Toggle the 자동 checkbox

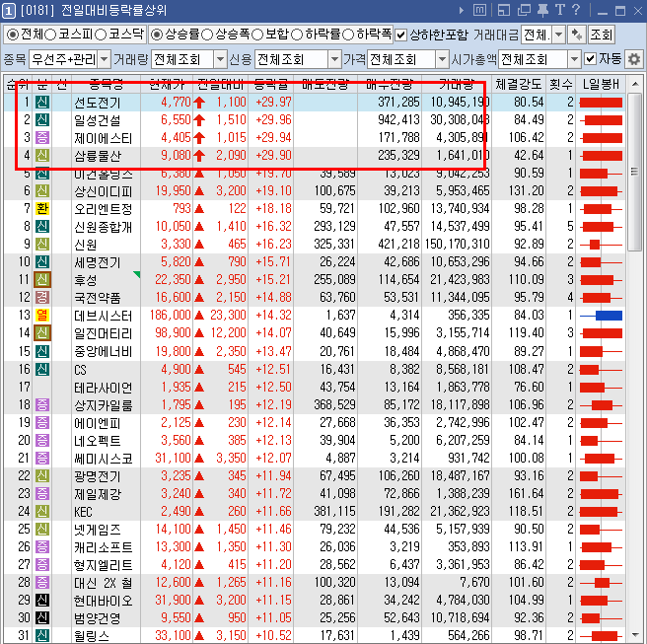coord(591,59)
